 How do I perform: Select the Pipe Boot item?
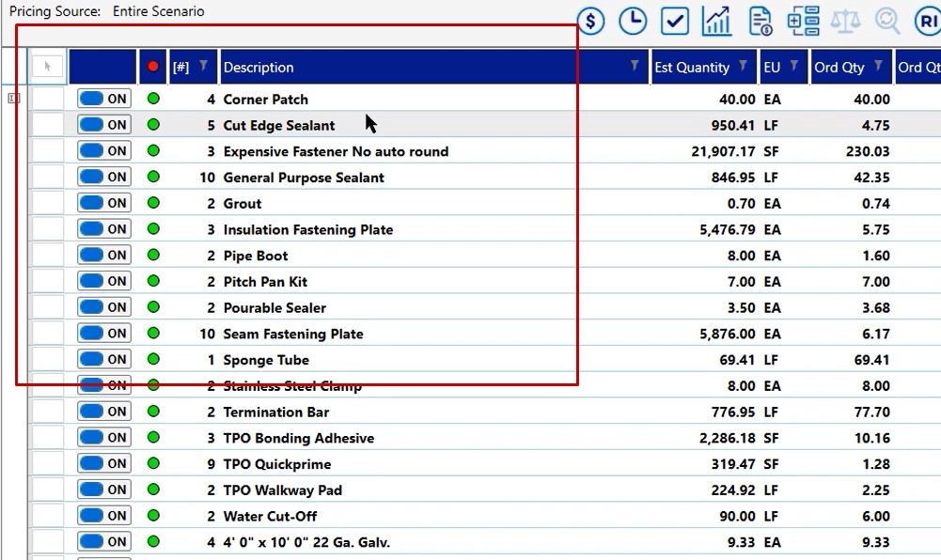tap(256, 256)
